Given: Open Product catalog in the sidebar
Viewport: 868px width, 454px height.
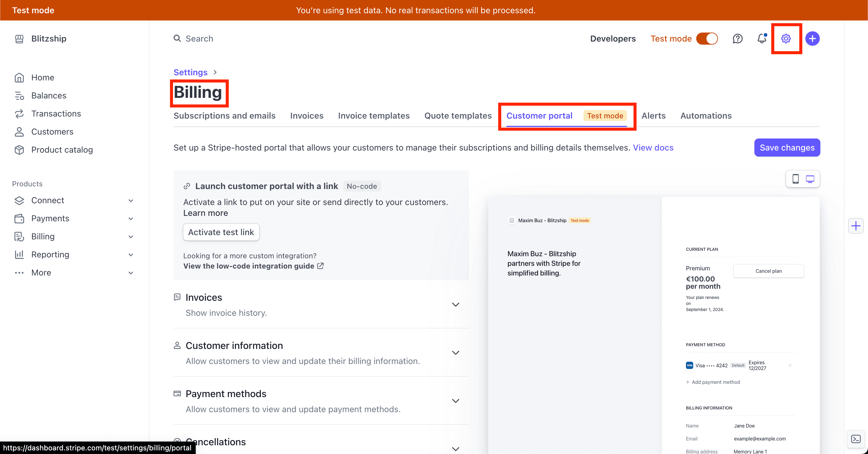Looking at the screenshot, I should click(x=62, y=150).
